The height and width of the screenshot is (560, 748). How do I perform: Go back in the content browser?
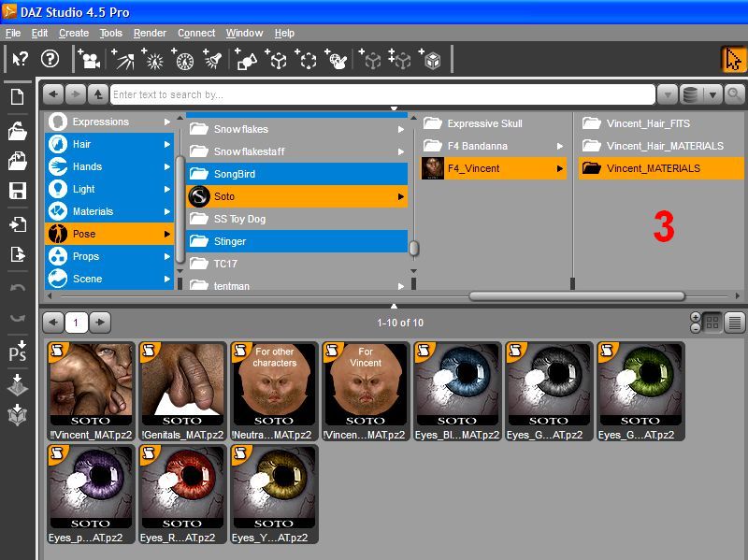click(x=53, y=94)
